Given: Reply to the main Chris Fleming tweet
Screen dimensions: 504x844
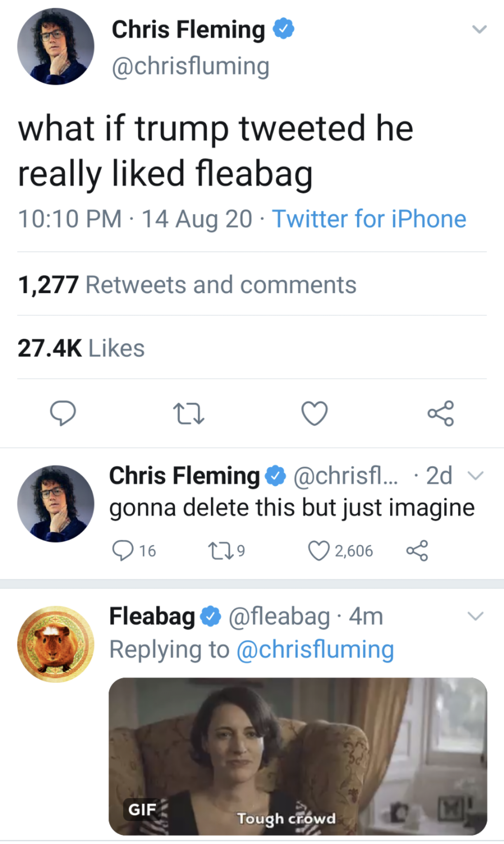Looking at the screenshot, I should pyautogui.click(x=63, y=413).
